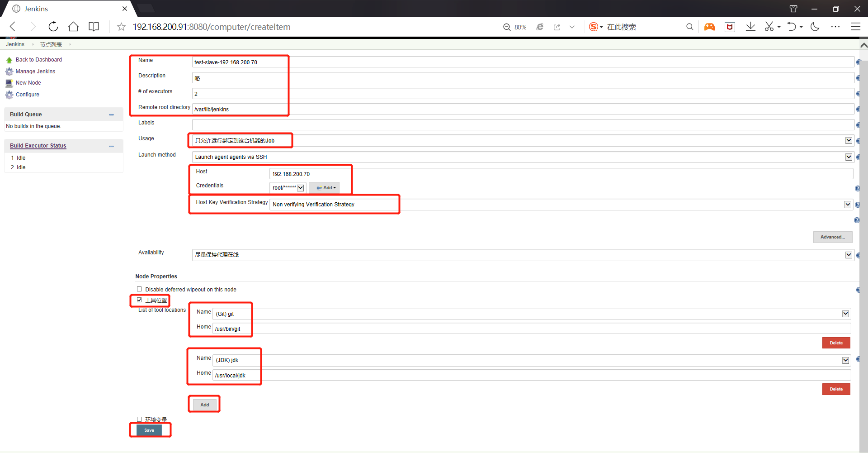This screenshot has height=453, width=868.
Task: Click the search magnifier in search box
Action: coord(689,27)
